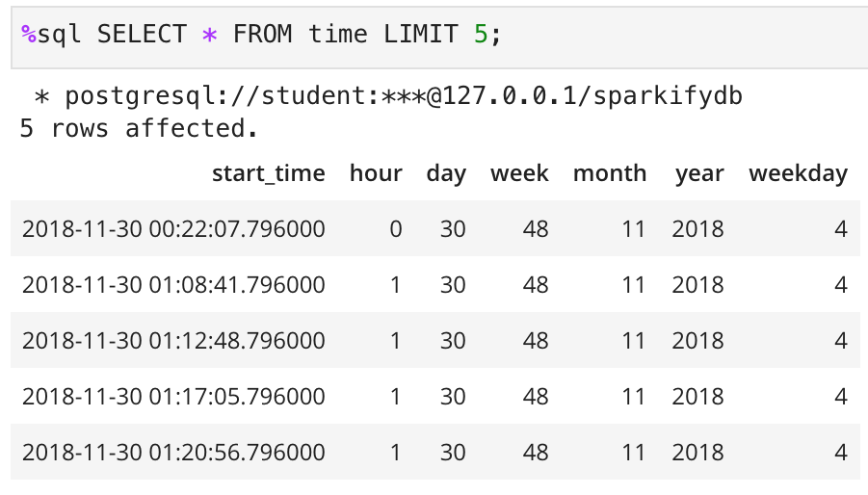Click timestamp 2018-11-30 01:17:05.796000

(173, 397)
